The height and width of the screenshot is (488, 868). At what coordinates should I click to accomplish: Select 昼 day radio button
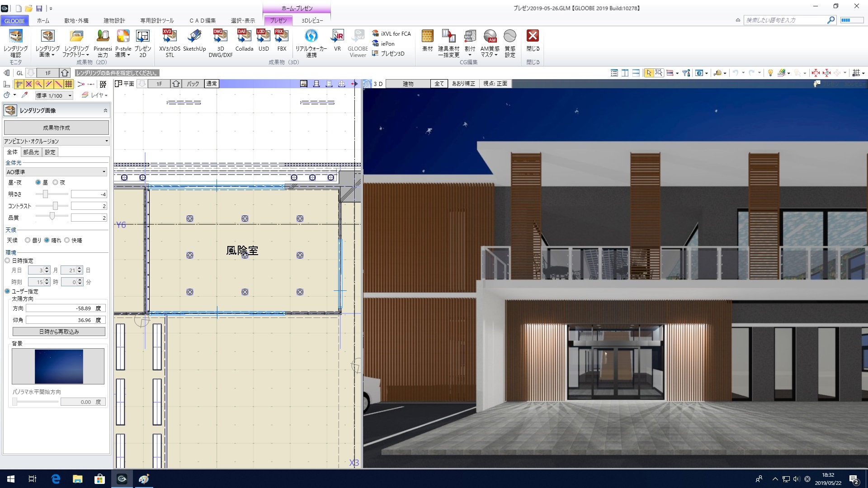38,182
